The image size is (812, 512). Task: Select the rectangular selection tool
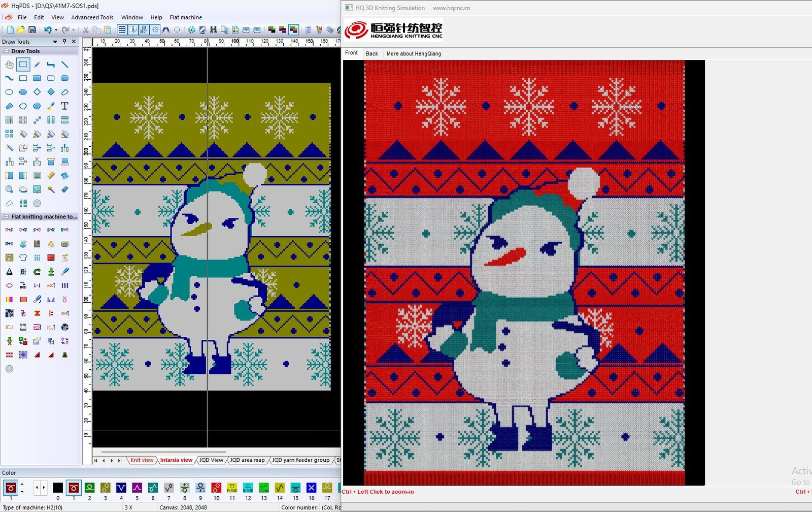23,65
